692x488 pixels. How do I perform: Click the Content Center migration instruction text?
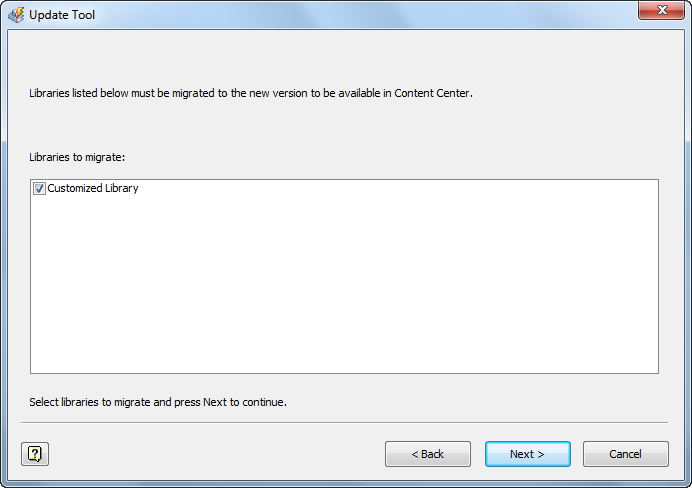[x=250, y=93]
